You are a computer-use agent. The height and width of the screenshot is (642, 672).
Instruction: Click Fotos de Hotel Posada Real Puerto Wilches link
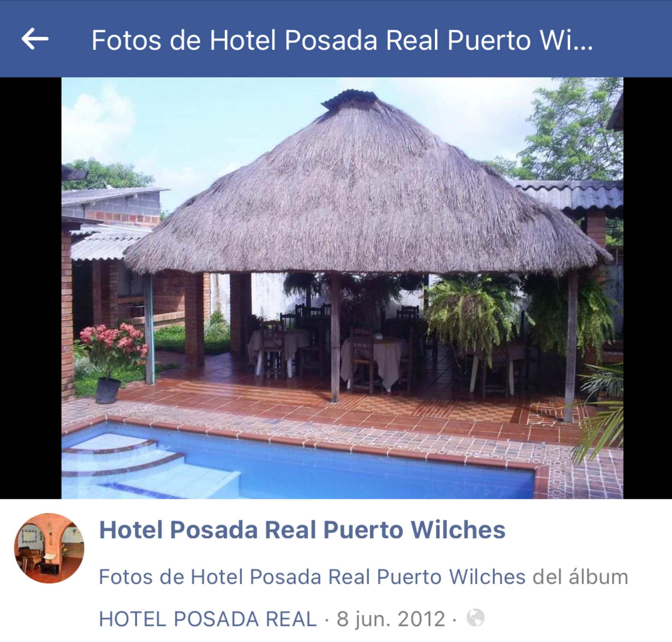coord(312,577)
